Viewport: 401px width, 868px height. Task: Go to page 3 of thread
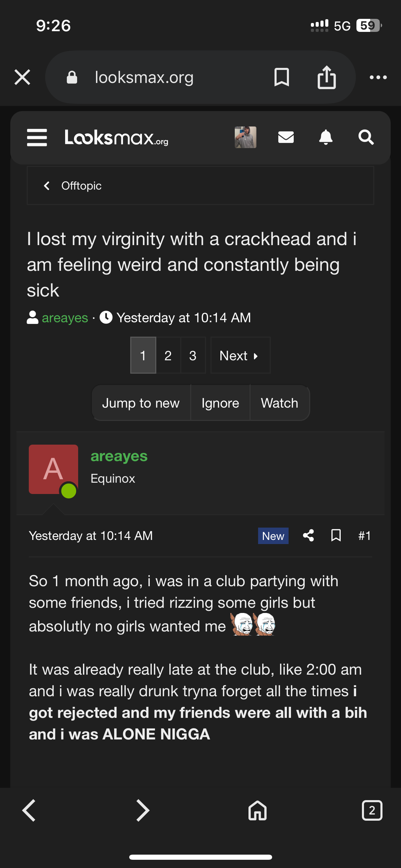193,355
